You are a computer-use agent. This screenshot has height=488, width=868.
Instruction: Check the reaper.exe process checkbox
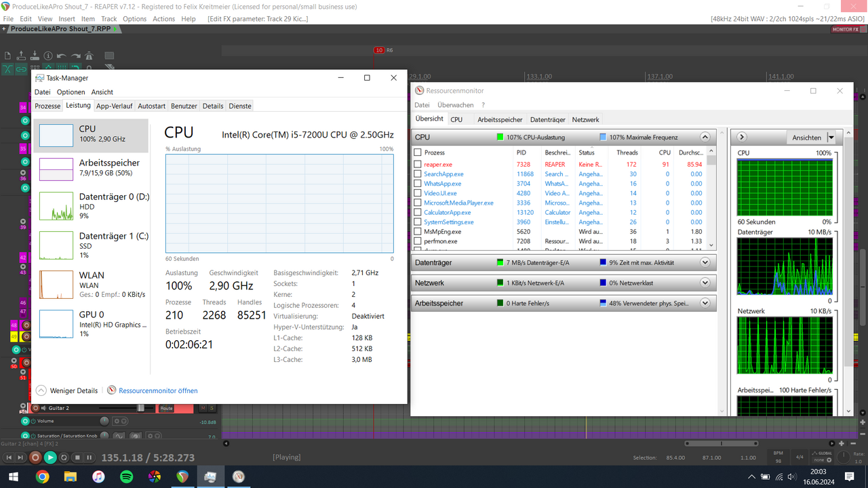coord(418,165)
